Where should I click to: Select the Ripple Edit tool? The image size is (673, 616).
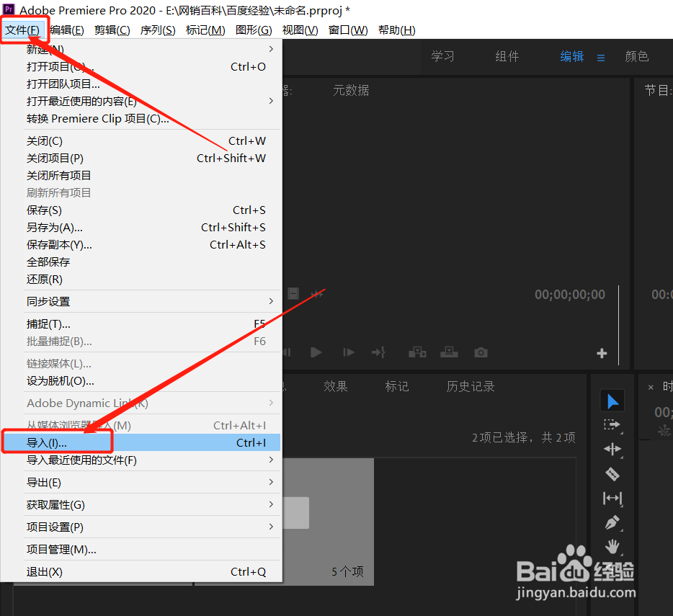click(x=612, y=449)
